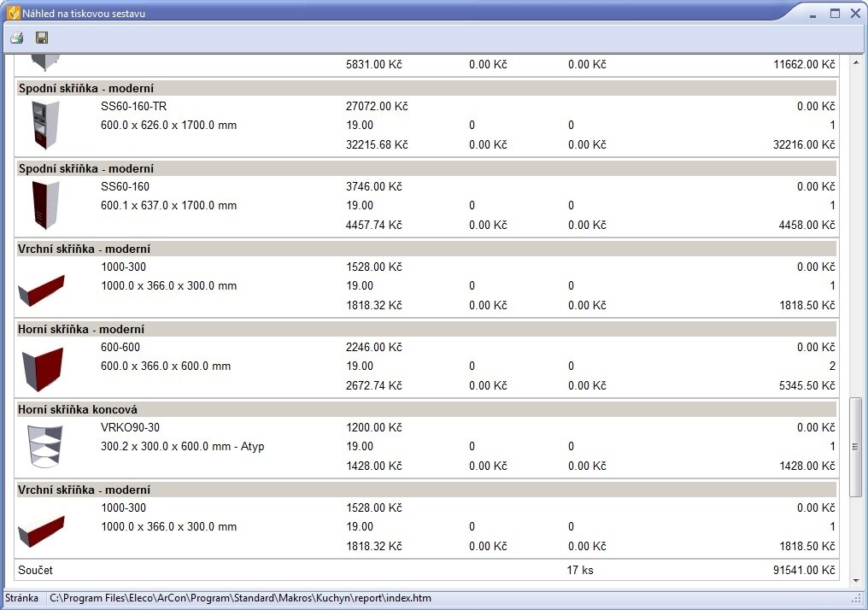Viewport: 868px width, 610px height.
Task: Click the 'Horní skříňka - moderní' section header
Action: pos(81,329)
